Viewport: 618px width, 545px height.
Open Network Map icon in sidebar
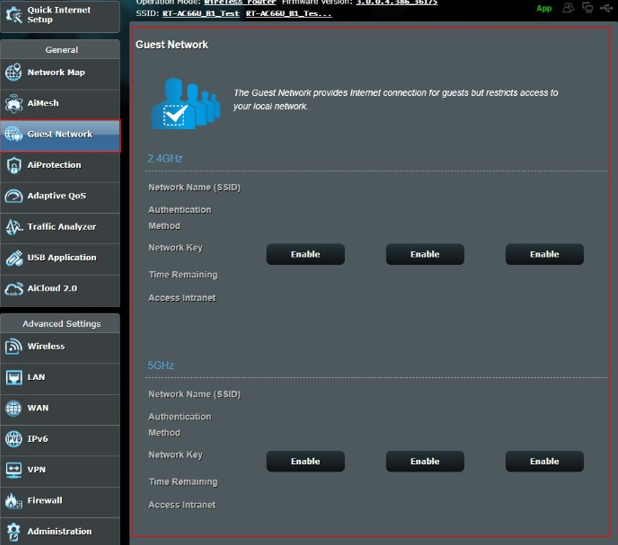tap(13, 73)
